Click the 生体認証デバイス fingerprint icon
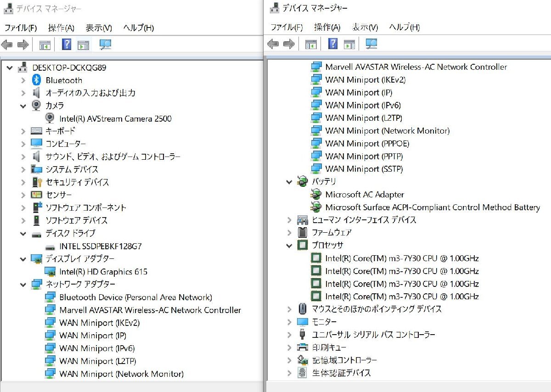The image size is (551, 392). (x=302, y=373)
